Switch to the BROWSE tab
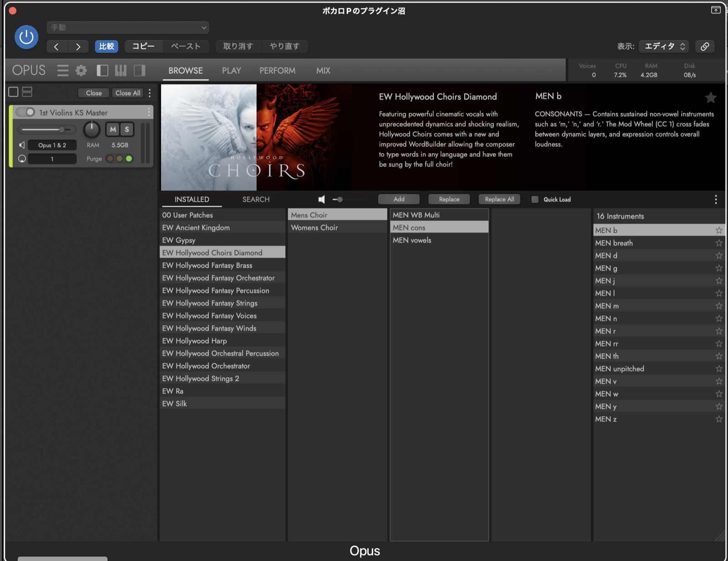Image resolution: width=728 pixels, height=561 pixels. click(186, 71)
